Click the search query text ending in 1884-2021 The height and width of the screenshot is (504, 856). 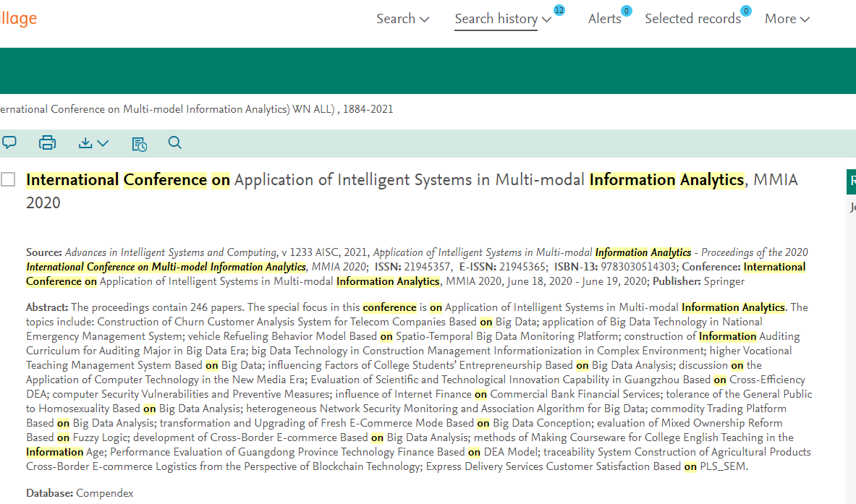pos(196,109)
